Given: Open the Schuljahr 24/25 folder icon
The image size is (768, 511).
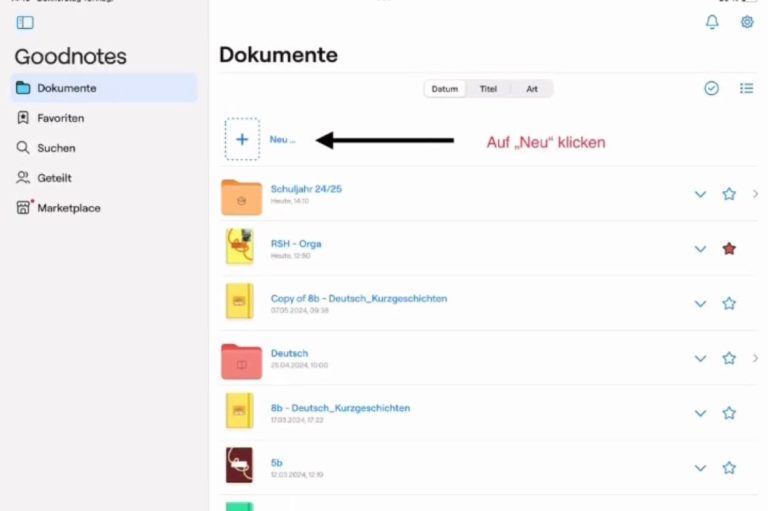Looking at the screenshot, I should 241,194.
